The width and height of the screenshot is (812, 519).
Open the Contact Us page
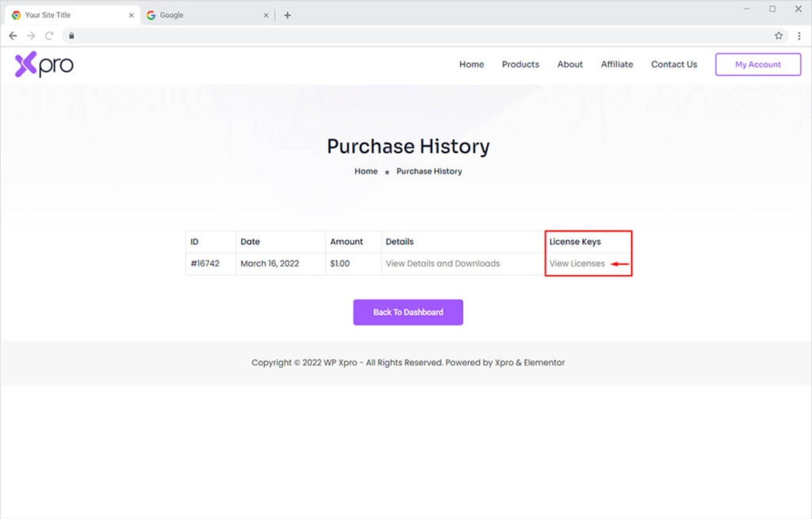[x=674, y=65]
